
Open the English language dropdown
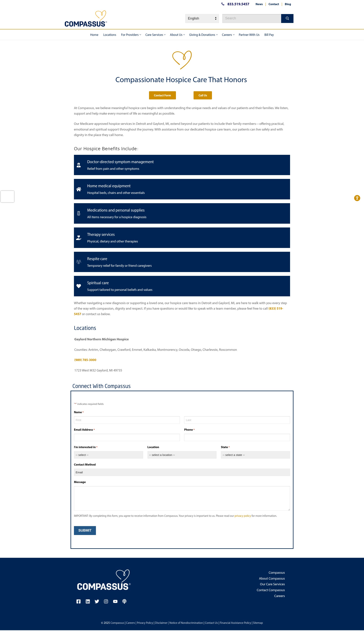tap(202, 18)
